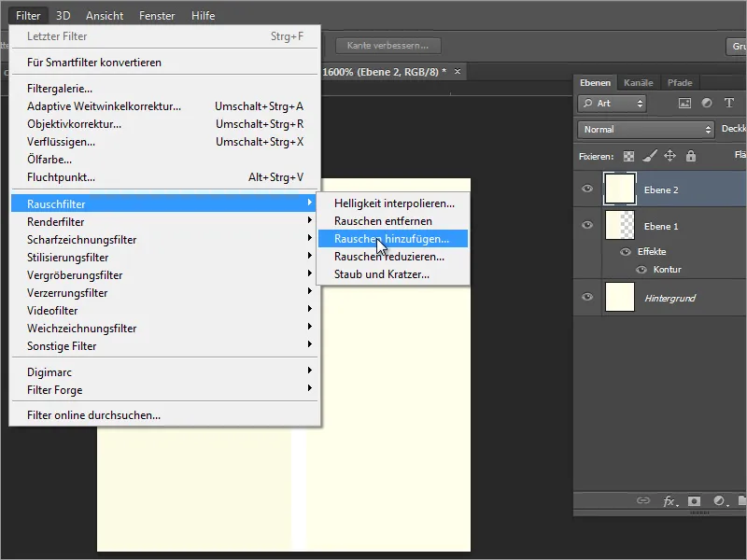Expand the Videofilter submenu
This screenshot has height=560, width=747.
pyautogui.click(x=164, y=311)
